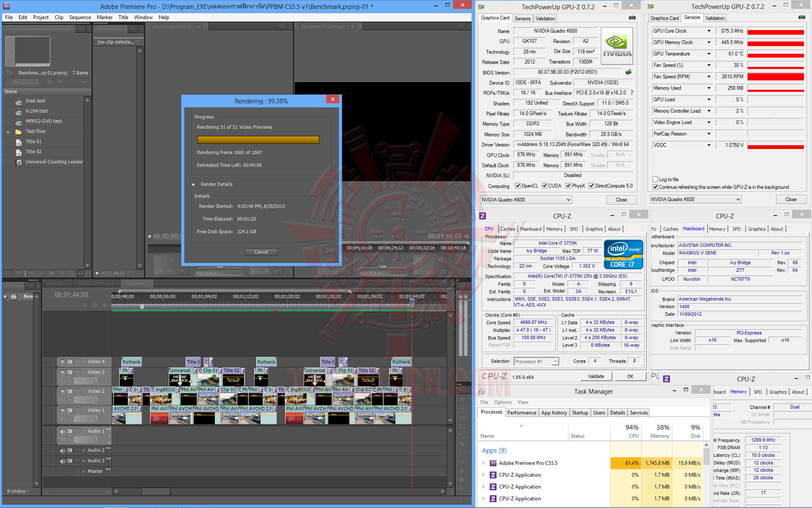Click the Bus Interface question mark icon
The height and width of the screenshot is (508, 812).
(632, 93)
